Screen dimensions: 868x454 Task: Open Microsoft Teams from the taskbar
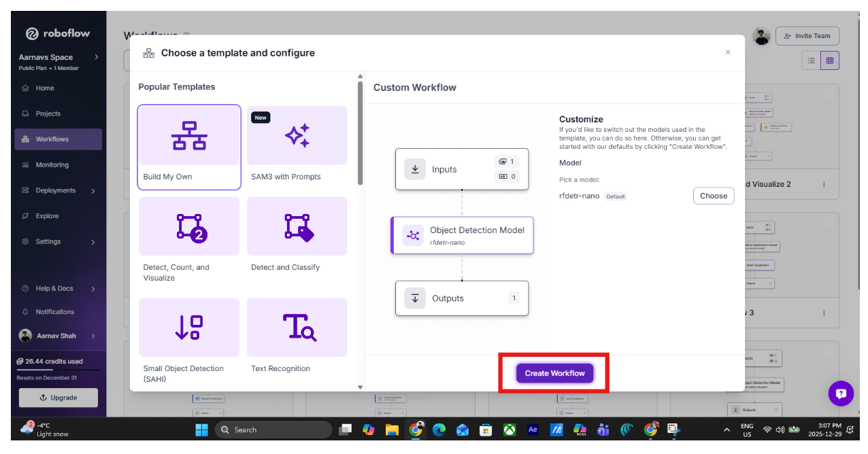coord(603,430)
